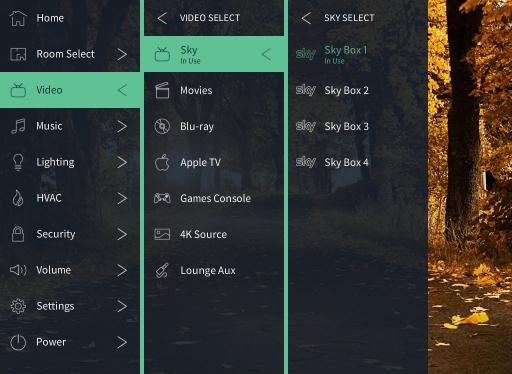
Task: Click the Room Select floorplan icon
Action: (18, 54)
